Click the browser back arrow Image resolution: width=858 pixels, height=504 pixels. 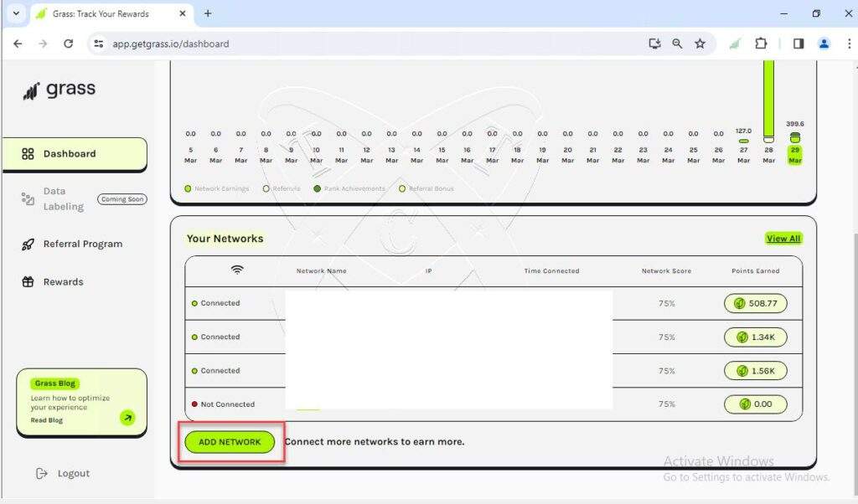coord(18,44)
